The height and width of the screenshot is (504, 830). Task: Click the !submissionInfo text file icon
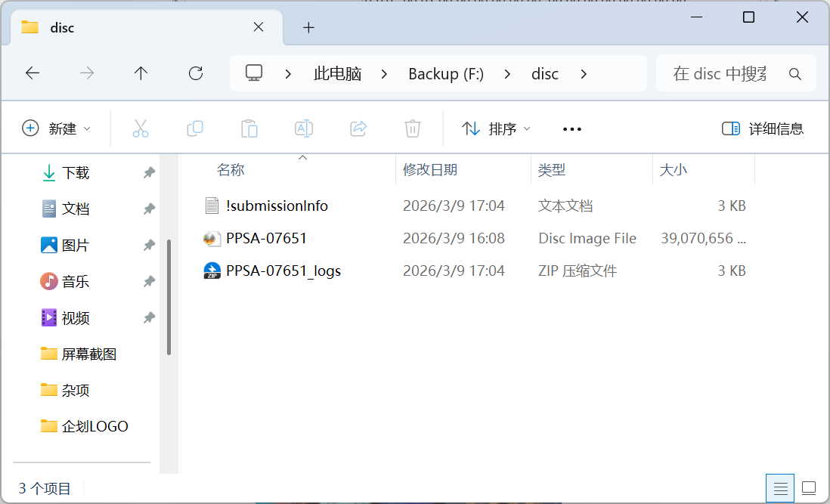coord(212,206)
